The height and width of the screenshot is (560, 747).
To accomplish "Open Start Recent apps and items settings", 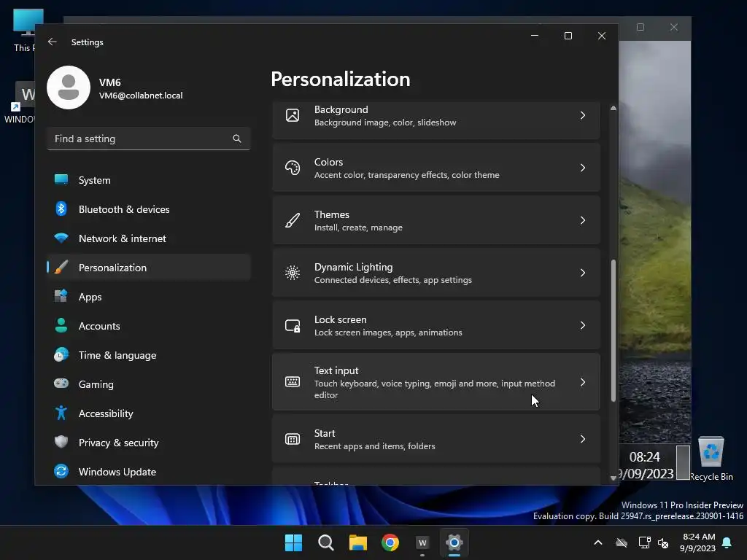I will (436, 439).
